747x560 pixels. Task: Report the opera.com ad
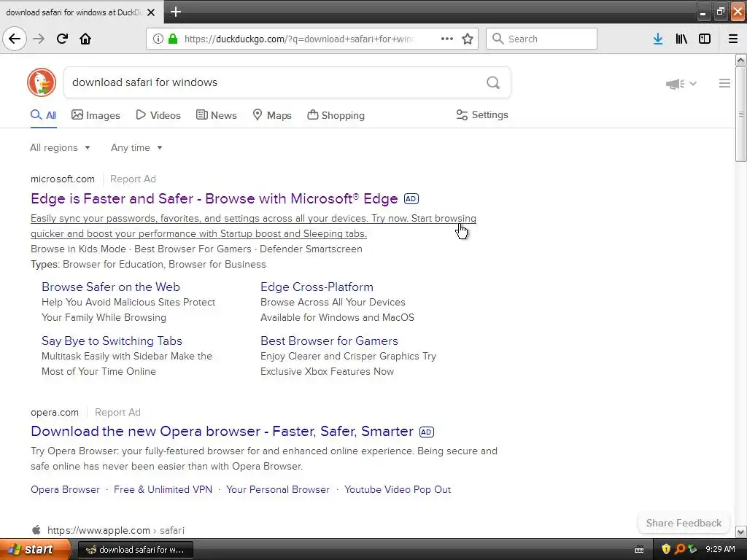point(117,413)
